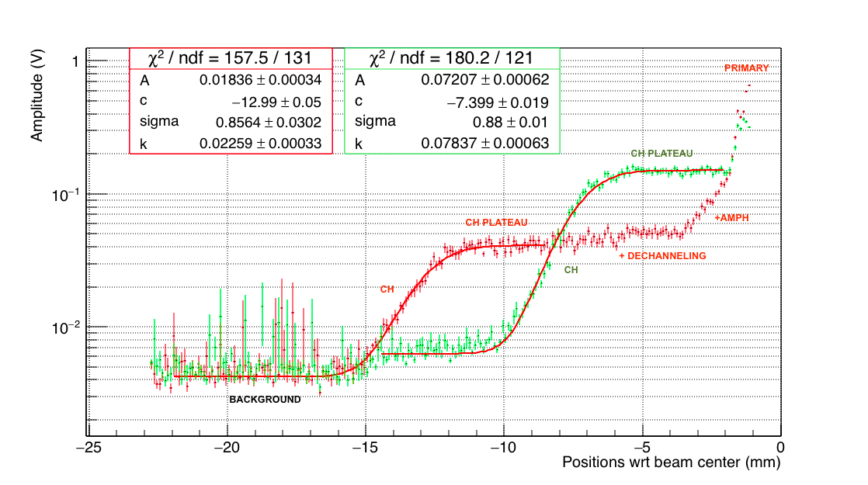Select value '0.01836 ± 0.00034' in red box

261,80
